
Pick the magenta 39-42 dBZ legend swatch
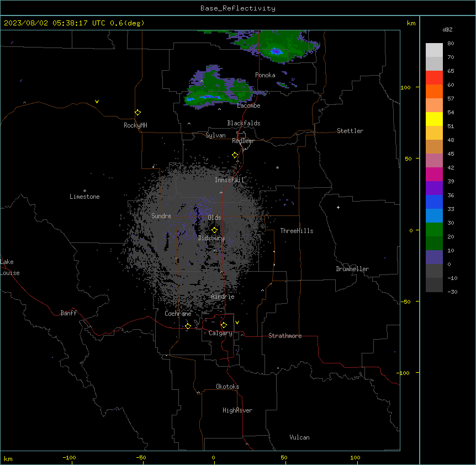pyautogui.click(x=434, y=174)
